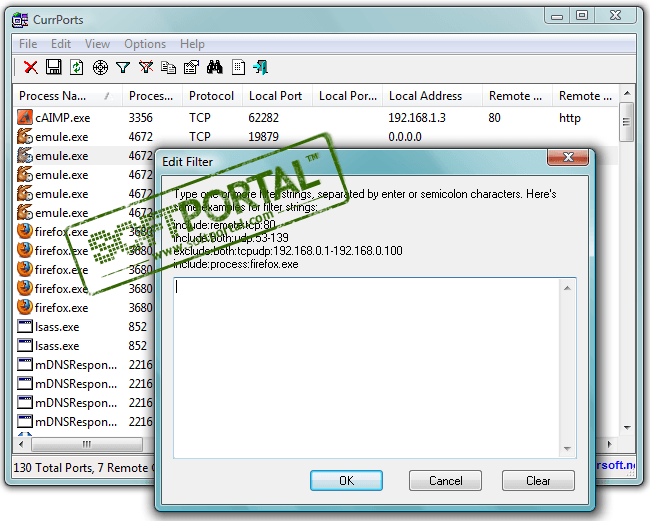This screenshot has width=650, height=521.
Task: Minimize the CurrPorts window
Action: (x=557, y=15)
